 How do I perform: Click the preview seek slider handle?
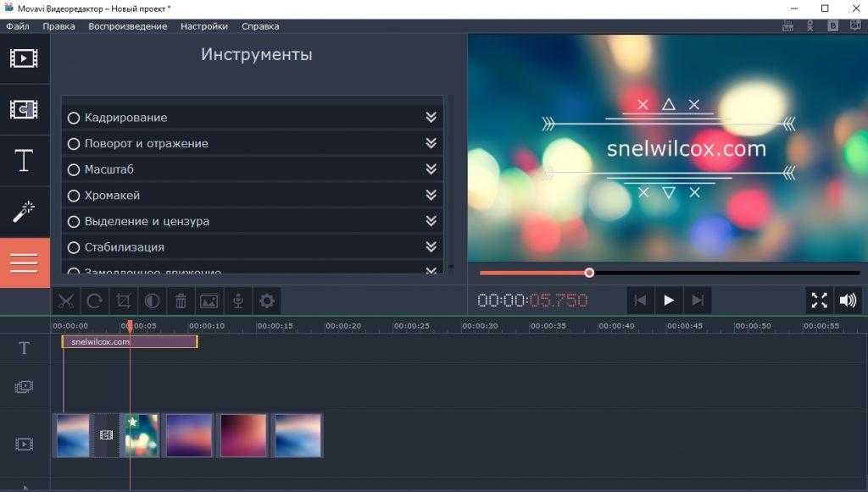coord(590,273)
